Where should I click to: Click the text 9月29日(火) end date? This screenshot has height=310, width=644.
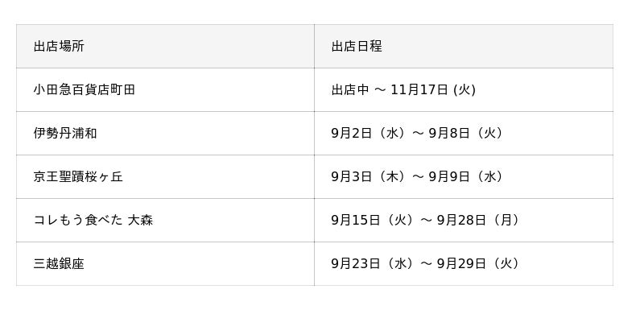coord(478,263)
